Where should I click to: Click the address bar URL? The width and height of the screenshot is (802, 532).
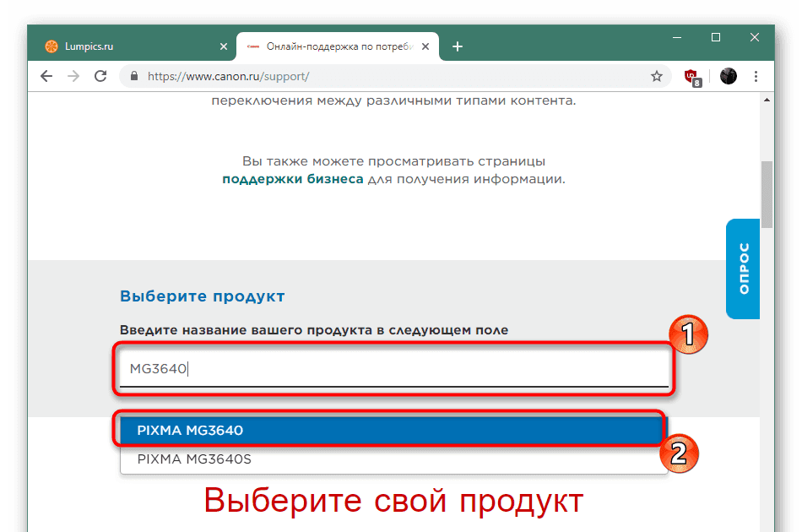[228, 76]
